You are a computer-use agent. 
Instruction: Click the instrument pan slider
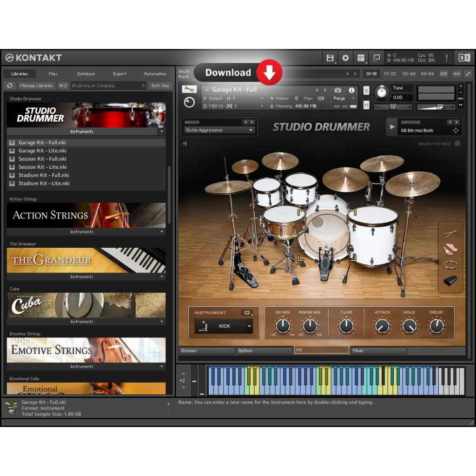(x=393, y=107)
